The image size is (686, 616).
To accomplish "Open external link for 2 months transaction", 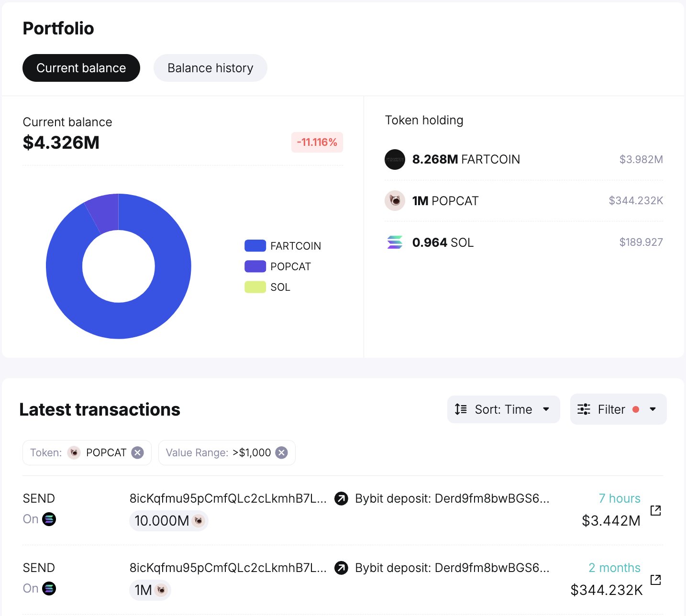I will (x=655, y=580).
